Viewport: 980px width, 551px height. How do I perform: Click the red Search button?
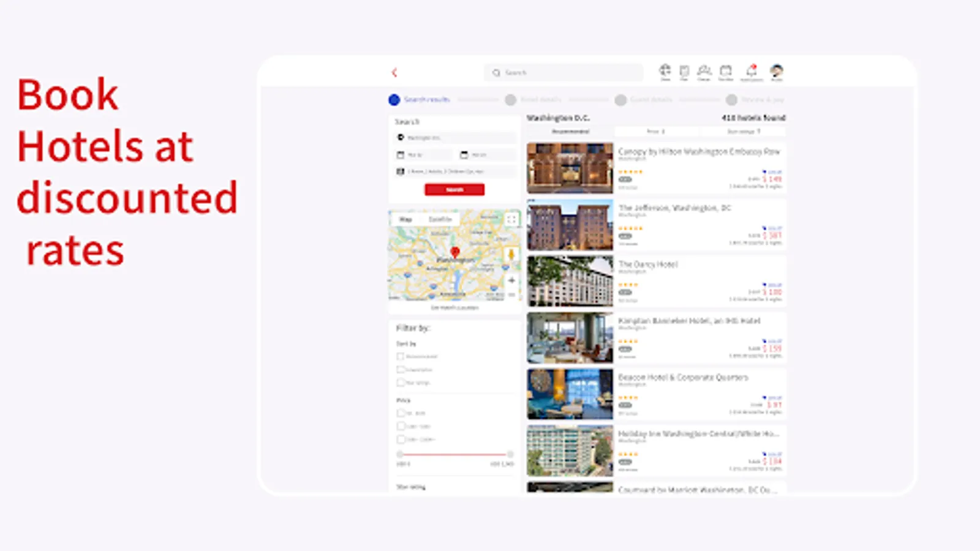click(x=454, y=190)
